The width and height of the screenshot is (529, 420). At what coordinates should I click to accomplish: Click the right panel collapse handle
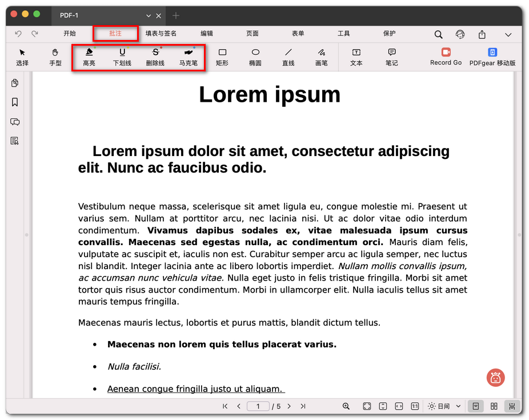[x=519, y=235]
